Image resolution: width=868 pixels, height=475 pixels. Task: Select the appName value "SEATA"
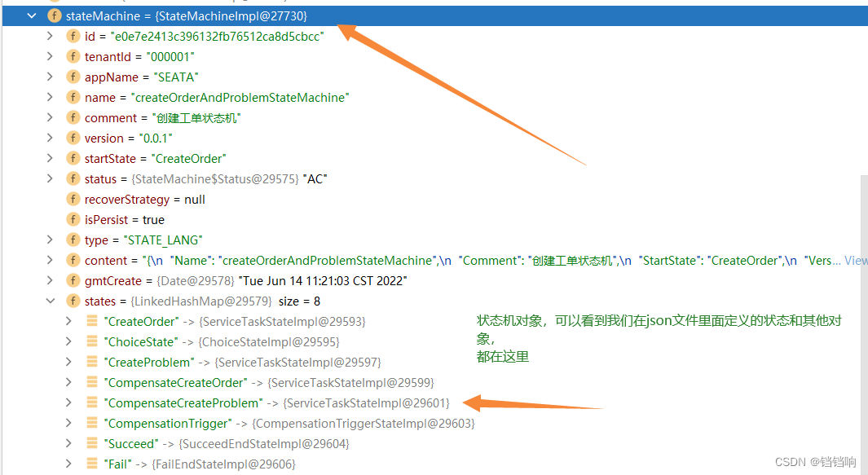coord(176,77)
